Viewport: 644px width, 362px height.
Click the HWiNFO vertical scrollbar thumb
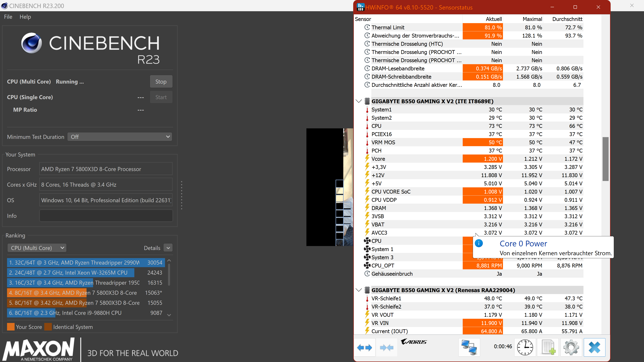tap(605, 159)
